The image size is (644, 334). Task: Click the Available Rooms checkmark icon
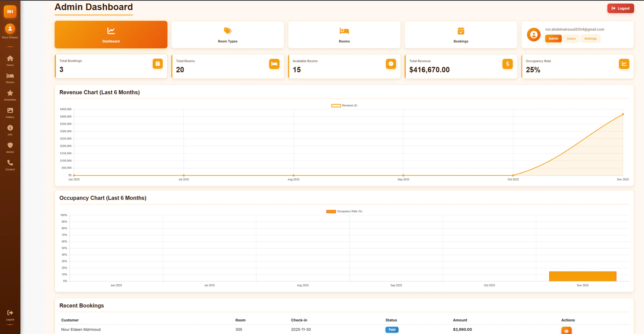[391, 64]
